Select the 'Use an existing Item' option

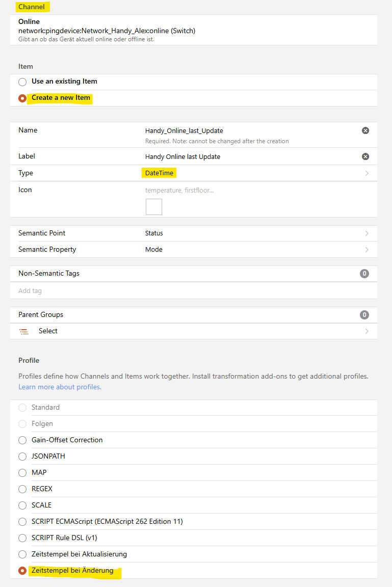pos(22,82)
